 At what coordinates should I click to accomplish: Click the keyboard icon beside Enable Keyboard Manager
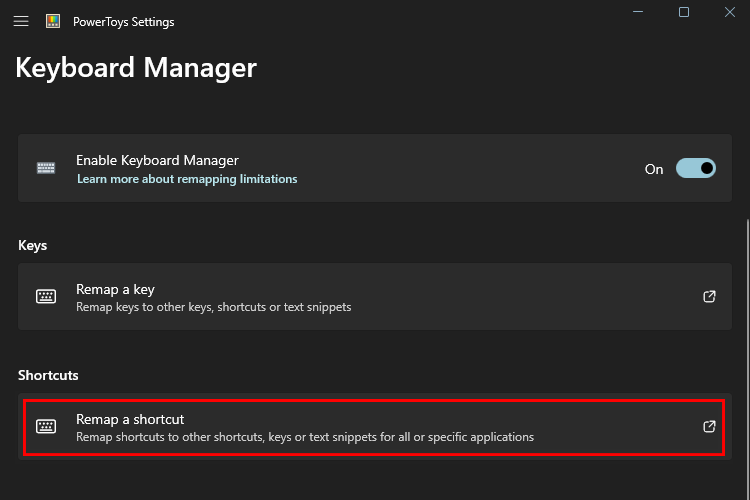46,168
